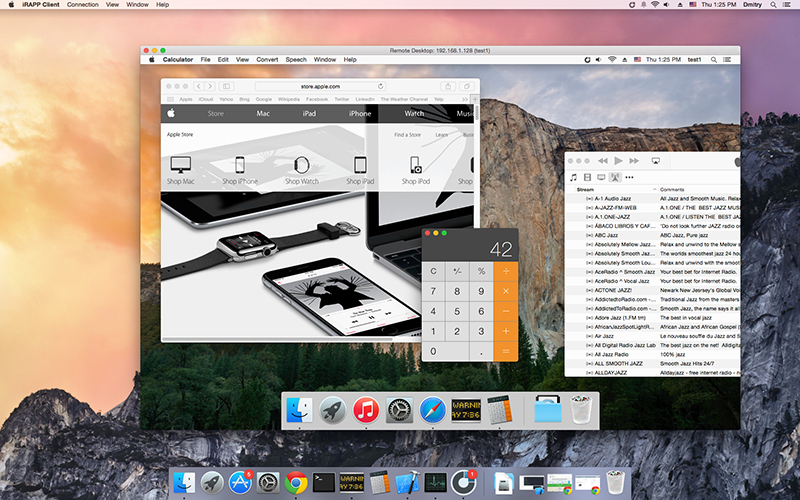Select the 'All Jazz Radio' stream row
This screenshot has height=500, width=800.
(653, 355)
